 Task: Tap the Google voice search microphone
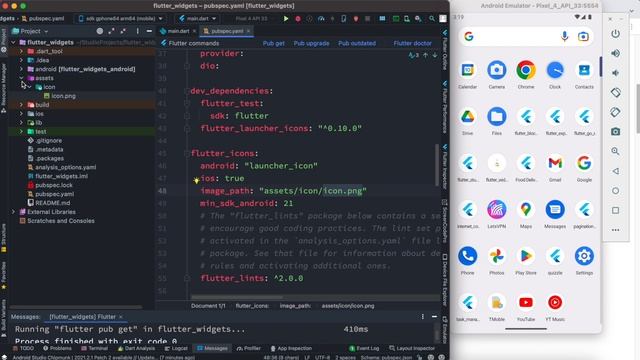click(x=564, y=36)
